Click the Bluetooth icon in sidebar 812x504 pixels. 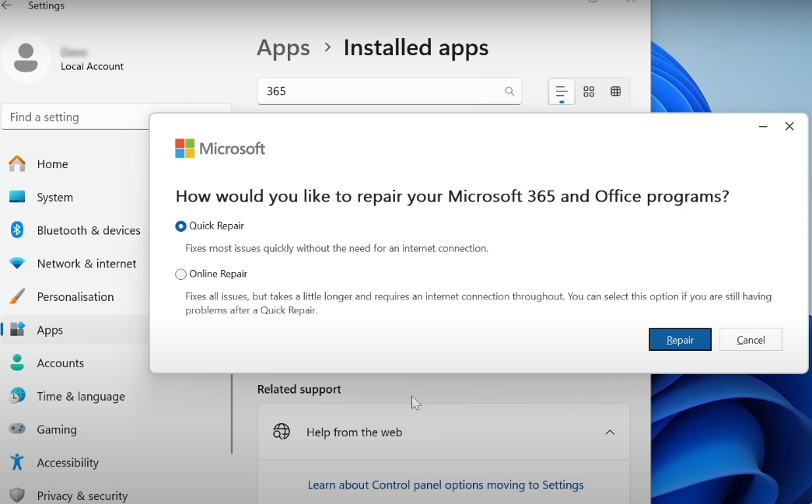(17, 229)
